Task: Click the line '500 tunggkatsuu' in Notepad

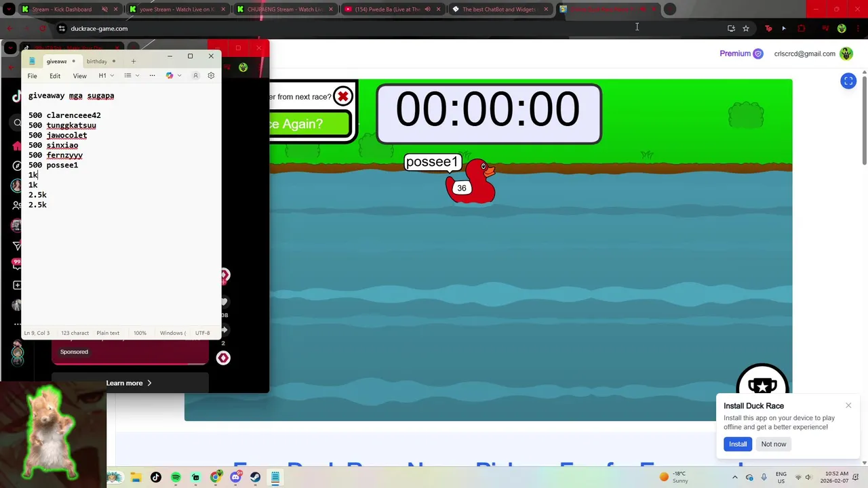Action: click(x=62, y=125)
